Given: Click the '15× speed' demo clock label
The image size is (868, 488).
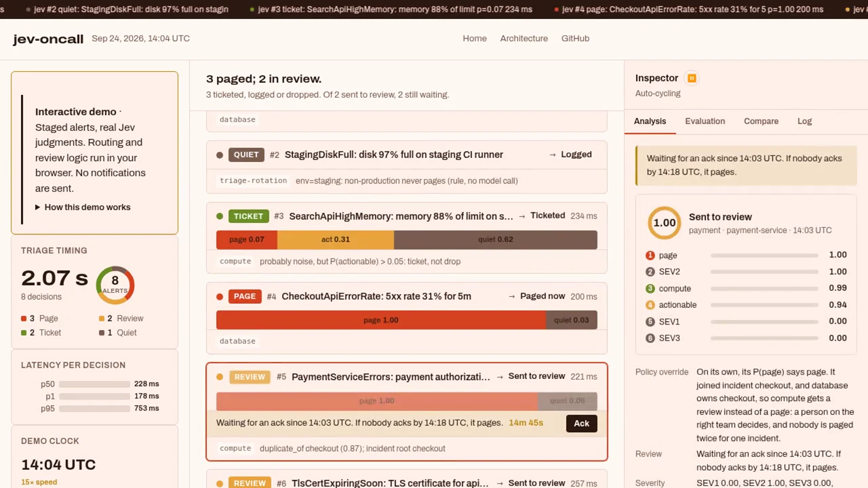Looking at the screenshot, I should pos(39,483).
